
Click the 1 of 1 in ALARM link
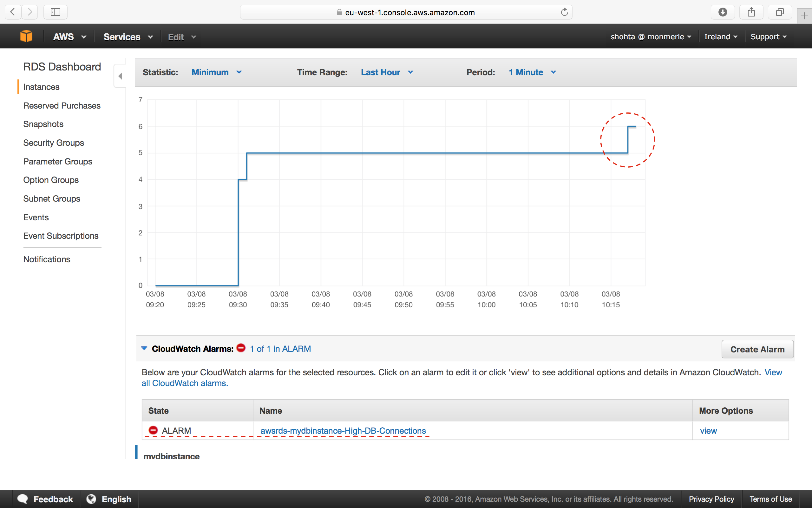280,349
